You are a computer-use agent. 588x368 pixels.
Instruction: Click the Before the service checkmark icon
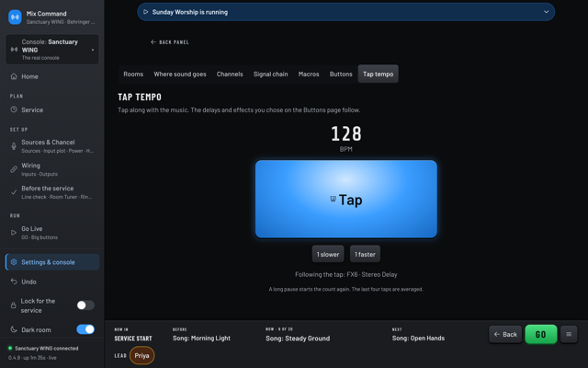(14, 192)
